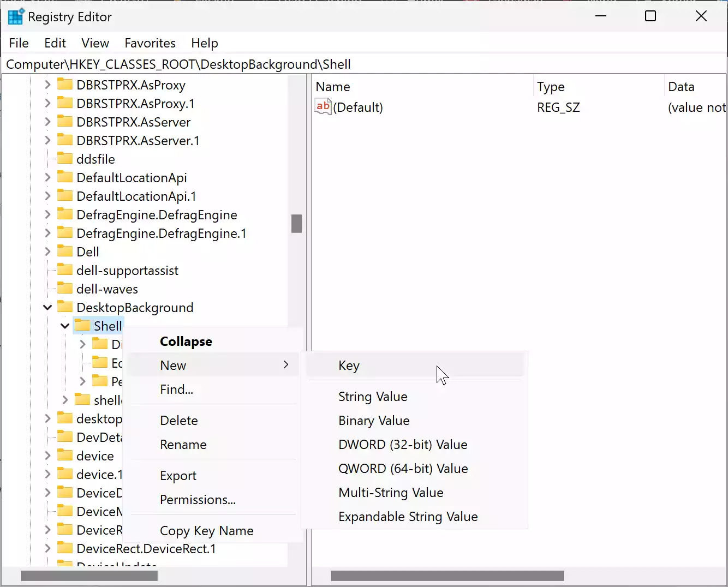Viewport: 728px width, 587px height.
Task: Open the View menu
Action: [x=96, y=43]
